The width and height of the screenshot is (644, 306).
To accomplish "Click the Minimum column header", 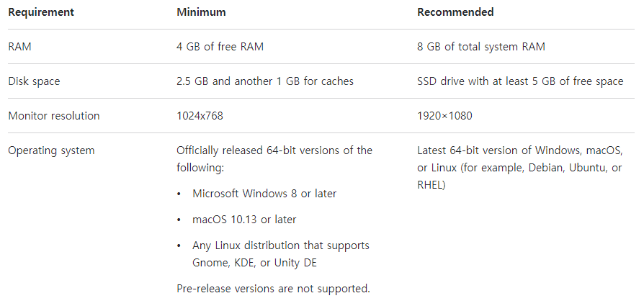I will pyautogui.click(x=201, y=12).
